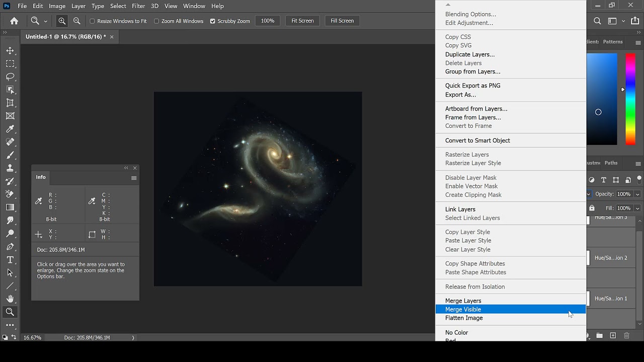Select the Rectangular Marquee tool
The height and width of the screenshot is (362, 644).
(10, 64)
